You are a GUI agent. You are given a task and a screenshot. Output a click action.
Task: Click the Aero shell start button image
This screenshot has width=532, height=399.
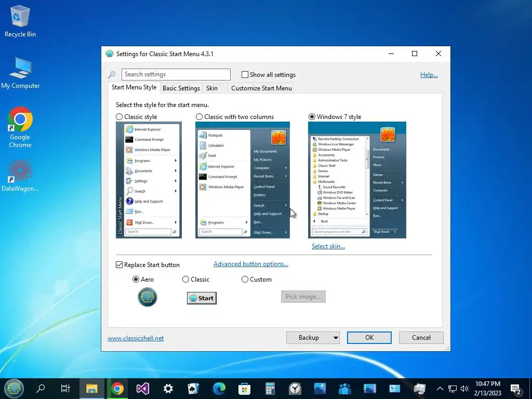click(147, 297)
